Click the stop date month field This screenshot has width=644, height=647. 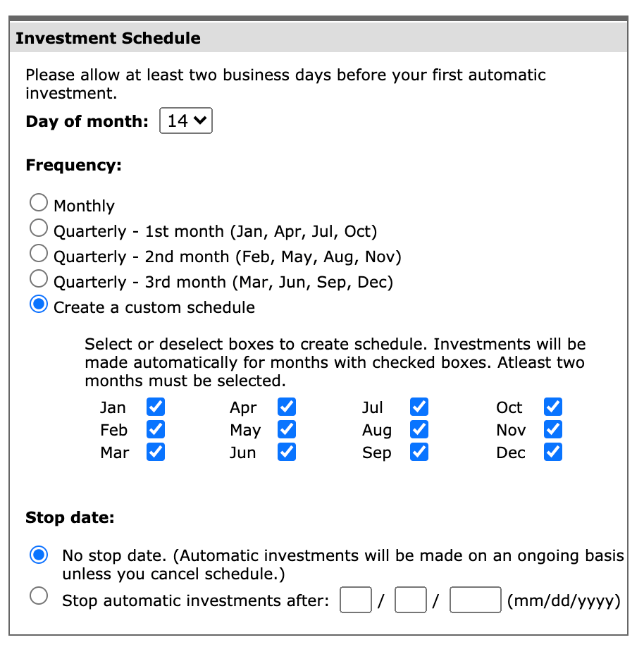[x=355, y=600]
